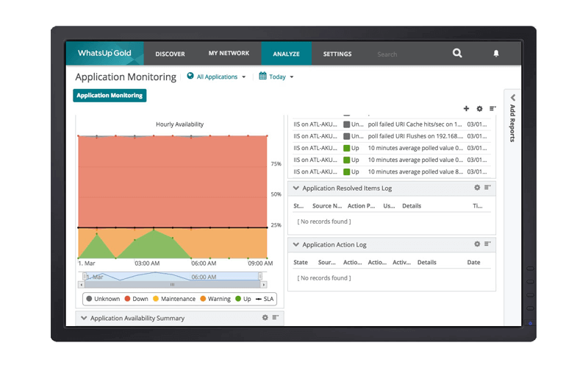Click Hourly Availability chart title
Screen dimensions: 588x368
tap(179, 124)
